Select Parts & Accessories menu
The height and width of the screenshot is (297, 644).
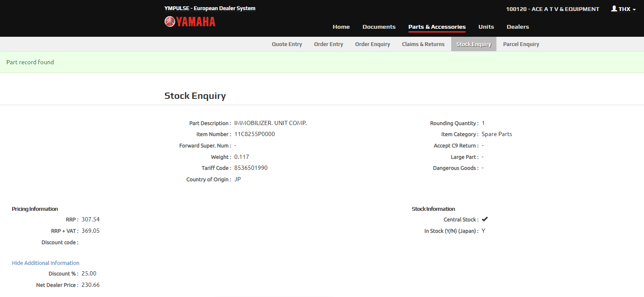click(x=437, y=27)
